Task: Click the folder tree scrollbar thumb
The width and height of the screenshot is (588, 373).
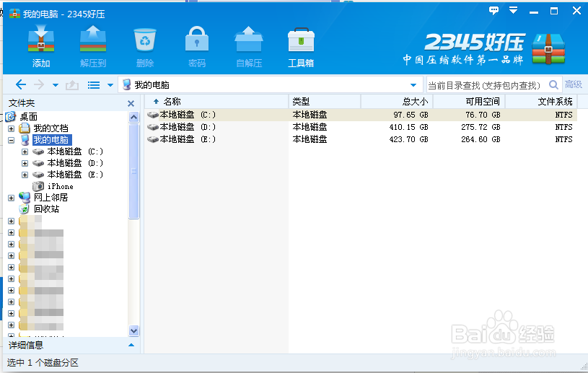Action: [134, 171]
